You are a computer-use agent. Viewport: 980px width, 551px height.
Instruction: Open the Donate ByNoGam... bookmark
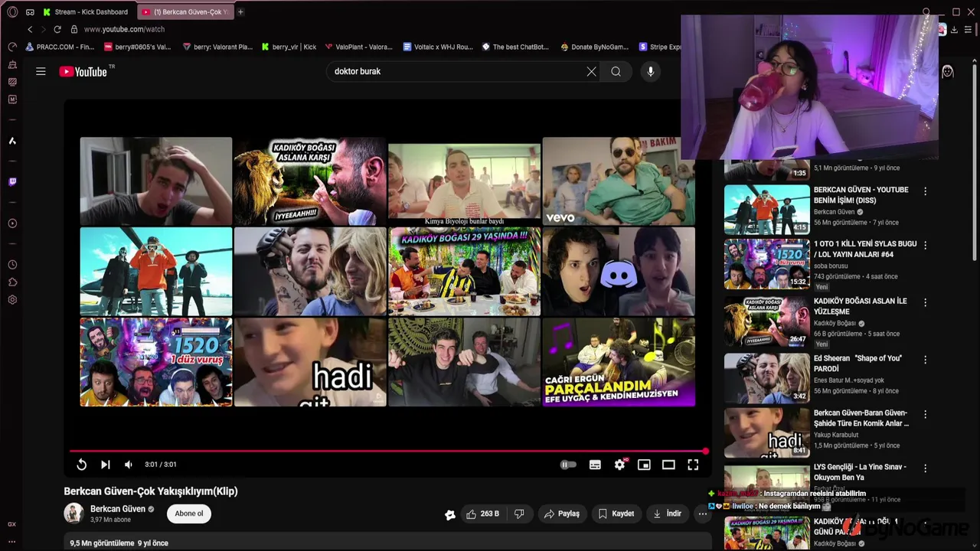[594, 47]
